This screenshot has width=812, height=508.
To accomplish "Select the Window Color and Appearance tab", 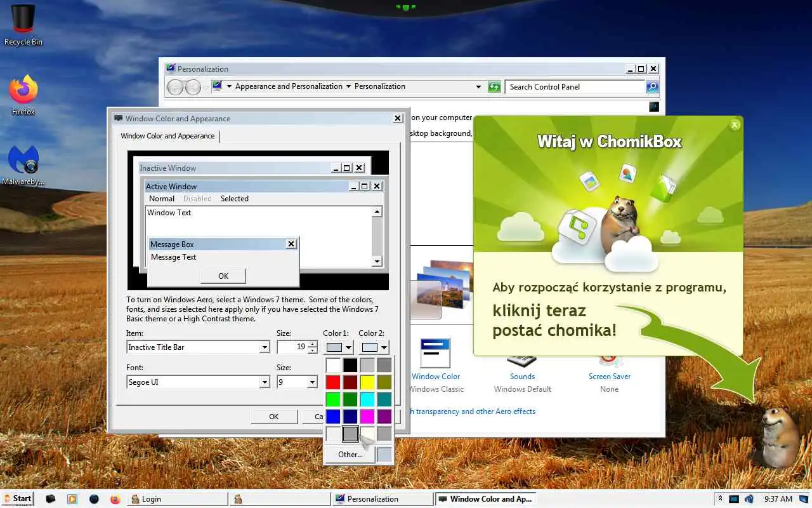I will click(x=167, y=136).
